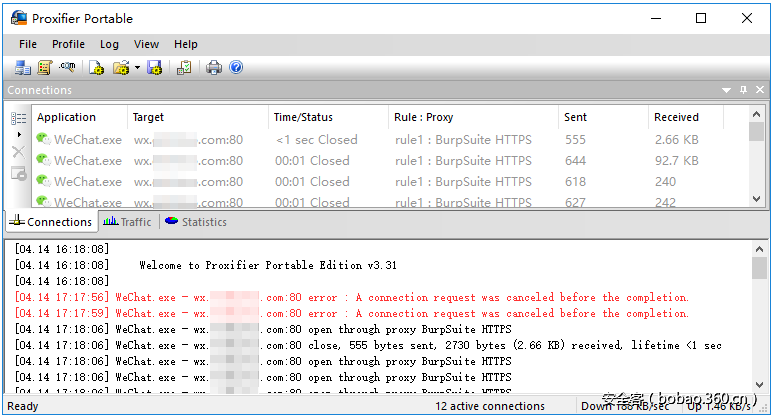Open Help via blue question icon
772x417 pixels.
pyautogui.click(x=236, y=67)
